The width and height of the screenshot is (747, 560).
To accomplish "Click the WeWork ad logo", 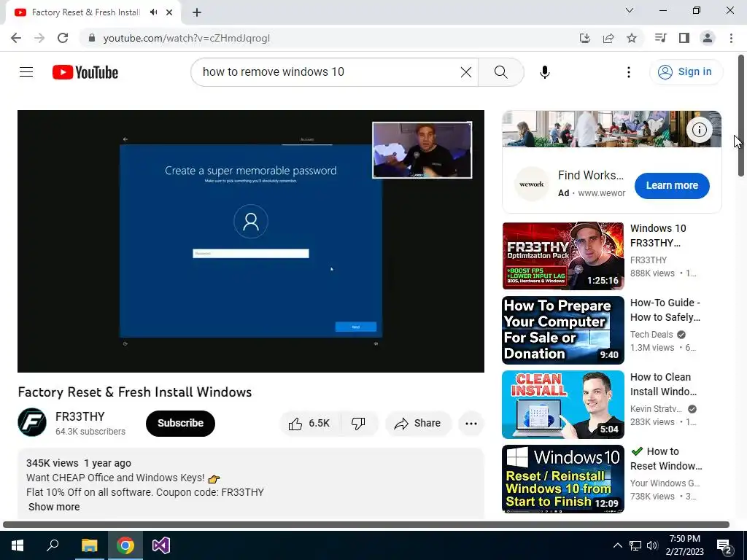I will click(x=532, y=184).
